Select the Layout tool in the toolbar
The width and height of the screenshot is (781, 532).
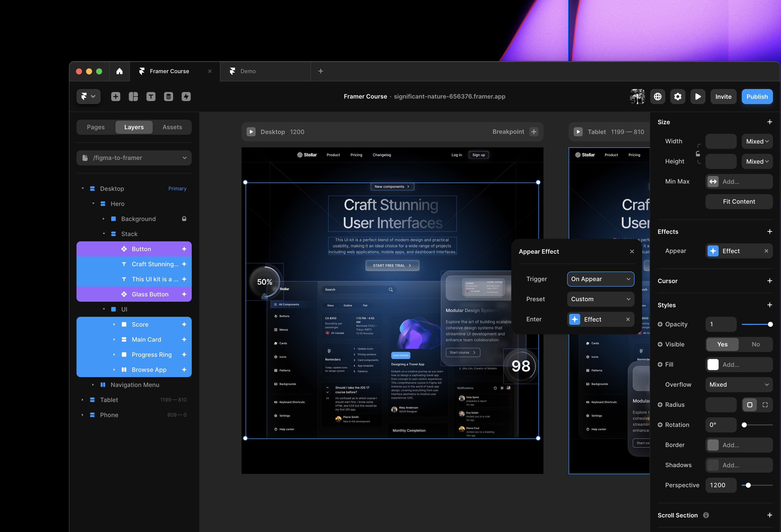tap(133, 96)
